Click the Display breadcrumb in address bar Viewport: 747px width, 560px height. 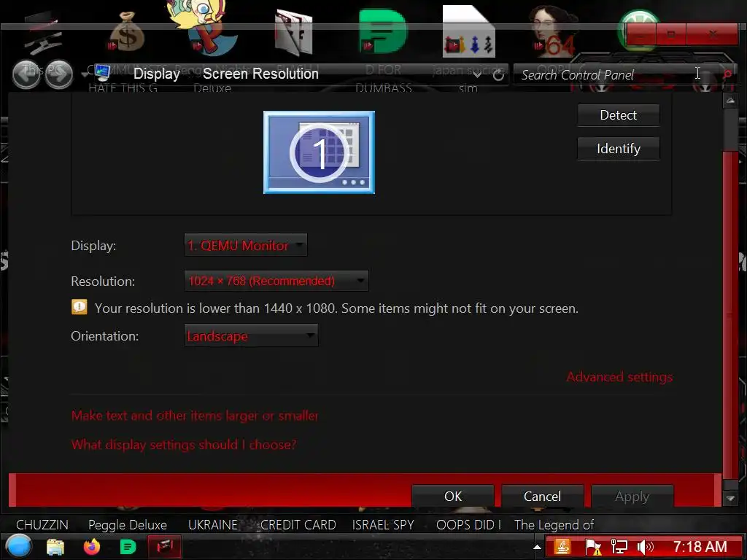pos(156,74)
